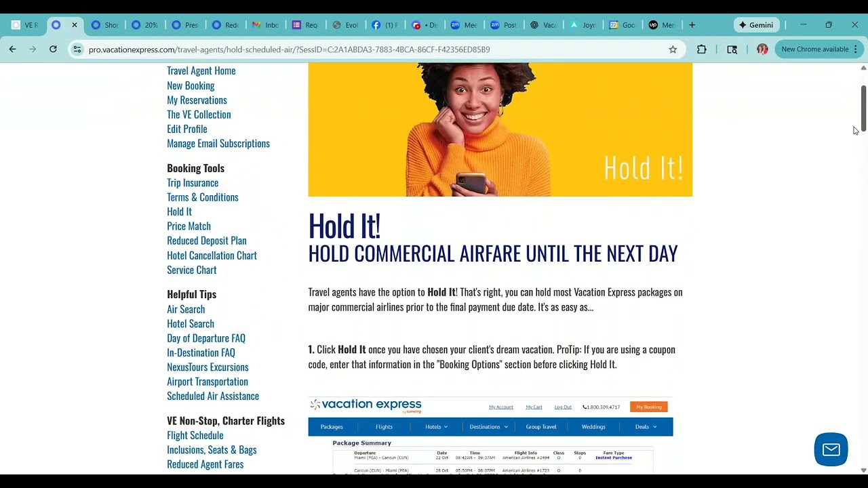
Task: View Hotel Cancellation Chart
Action: coord(212,256)
